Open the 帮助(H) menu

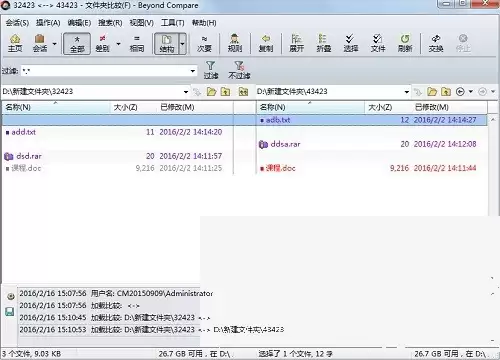tap(204, 23)
